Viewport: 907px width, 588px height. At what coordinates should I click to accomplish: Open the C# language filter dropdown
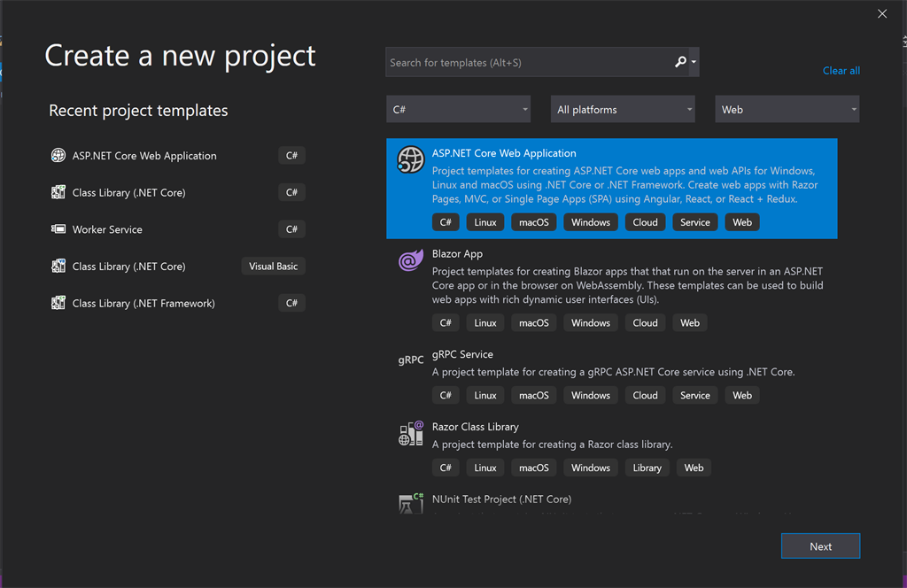[x=459, y=110]
